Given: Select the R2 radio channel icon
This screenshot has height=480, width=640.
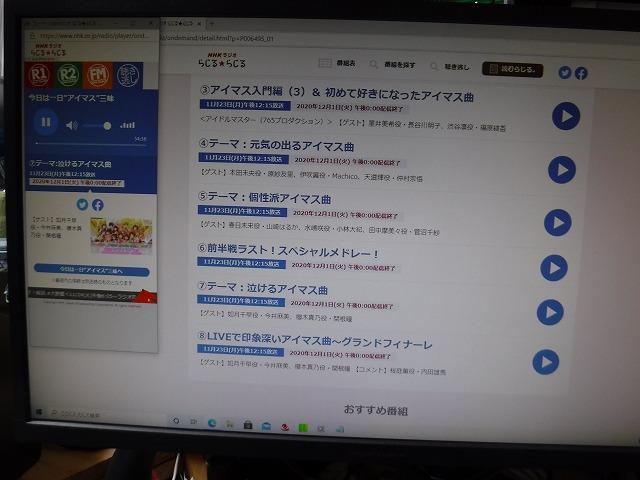Looking at the screenshot, I should [x=68, y=75].
